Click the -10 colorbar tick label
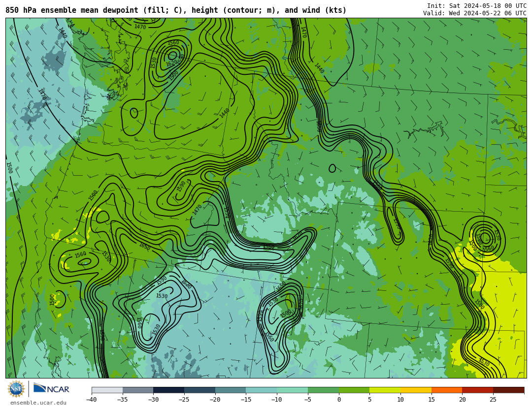Image resolution: width=532 pixels, height=409 pixels. point(276,400)
